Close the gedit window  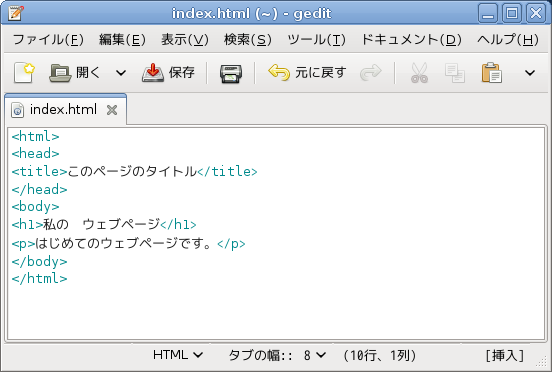point(536,14)
